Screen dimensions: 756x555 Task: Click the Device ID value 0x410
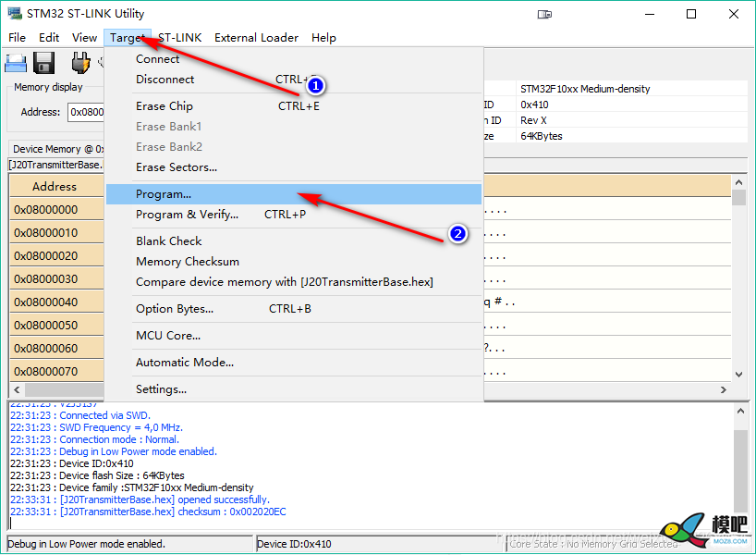point(534,105)
